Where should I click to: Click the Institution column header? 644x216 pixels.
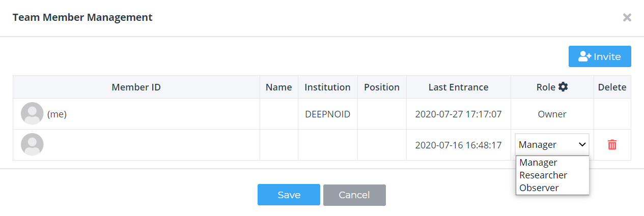pyautogui.click(x=327, y=87)
